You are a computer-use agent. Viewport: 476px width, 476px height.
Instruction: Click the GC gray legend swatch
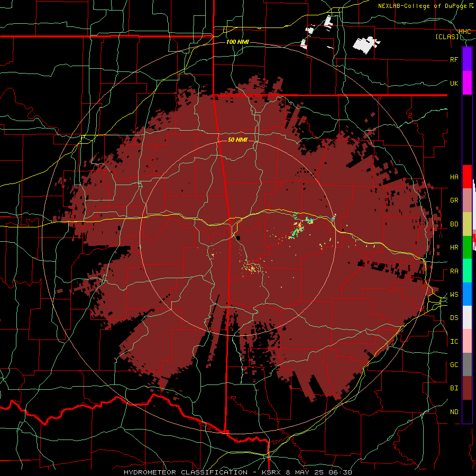pos(467,364)
